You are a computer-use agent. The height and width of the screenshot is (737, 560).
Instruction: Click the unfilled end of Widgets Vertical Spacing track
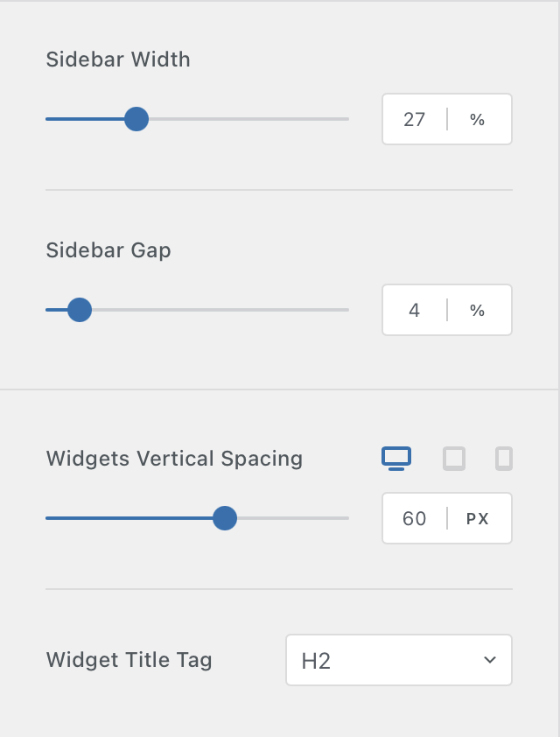pyautogui.click(x=337, y=518)
